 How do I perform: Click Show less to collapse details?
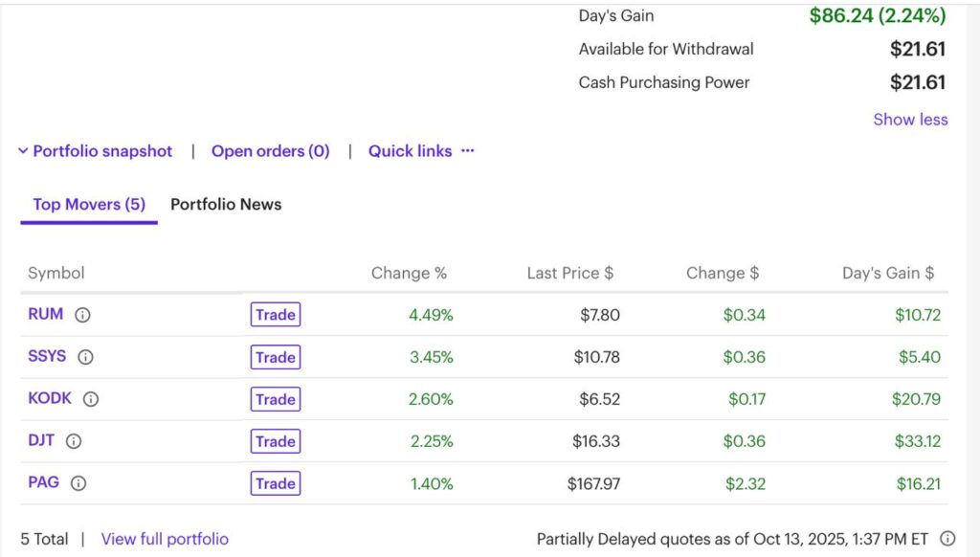tap(910, 120)
